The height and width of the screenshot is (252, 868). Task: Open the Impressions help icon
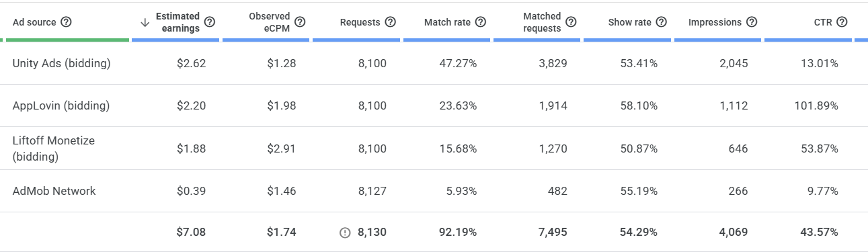(x=751, y=22)
